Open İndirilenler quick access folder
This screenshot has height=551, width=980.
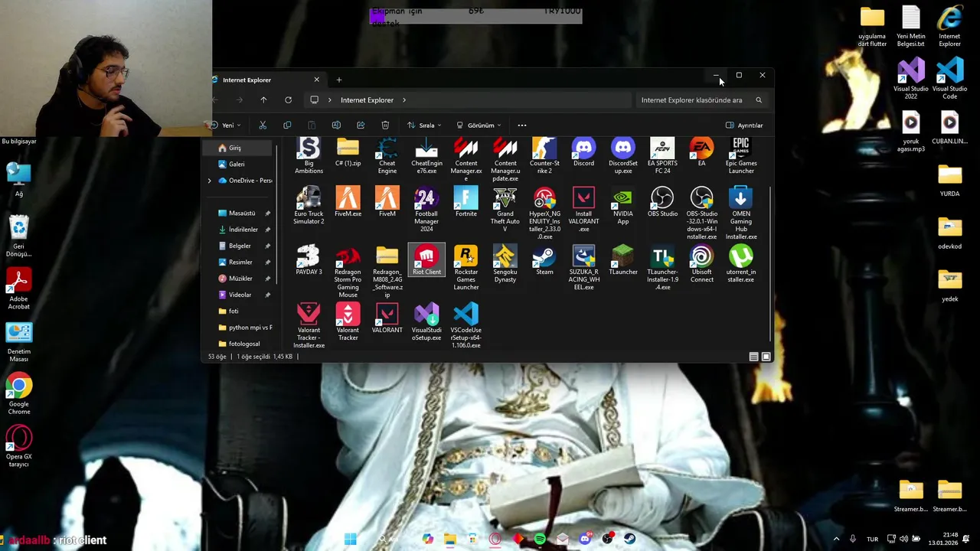point(242,230)
